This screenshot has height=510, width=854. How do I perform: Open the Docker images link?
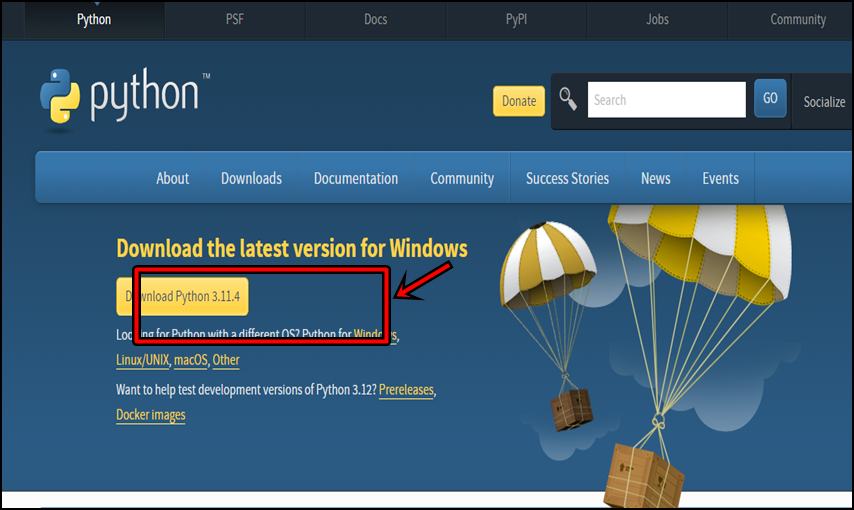pyautogui.click(x=151, y=415)
